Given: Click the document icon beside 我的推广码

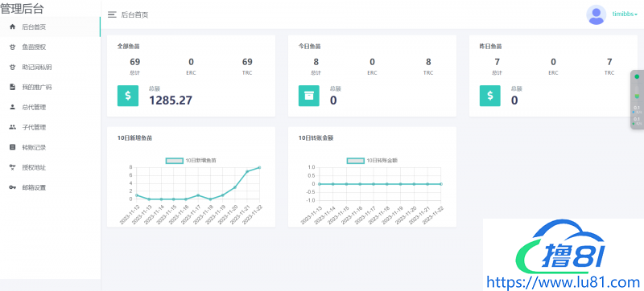Looking at the screenshot, I should [x=12, y=88].
